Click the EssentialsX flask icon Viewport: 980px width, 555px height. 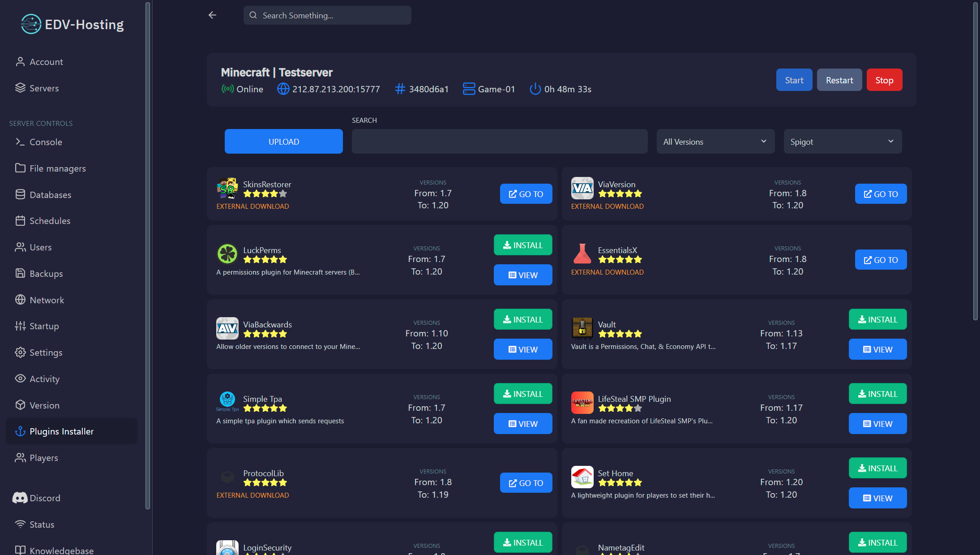pyautogui.click(x=582, y=254)
